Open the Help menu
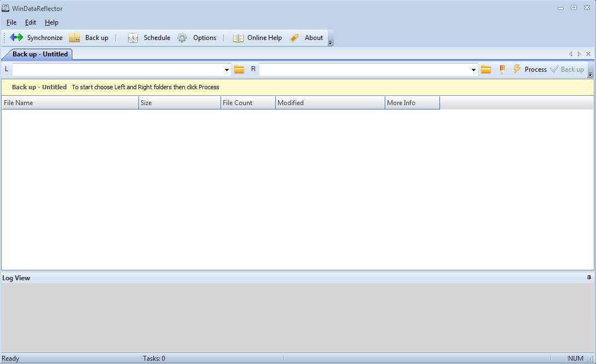The width and height of the screenshot is (596, 364). click(x=51, y=22)
